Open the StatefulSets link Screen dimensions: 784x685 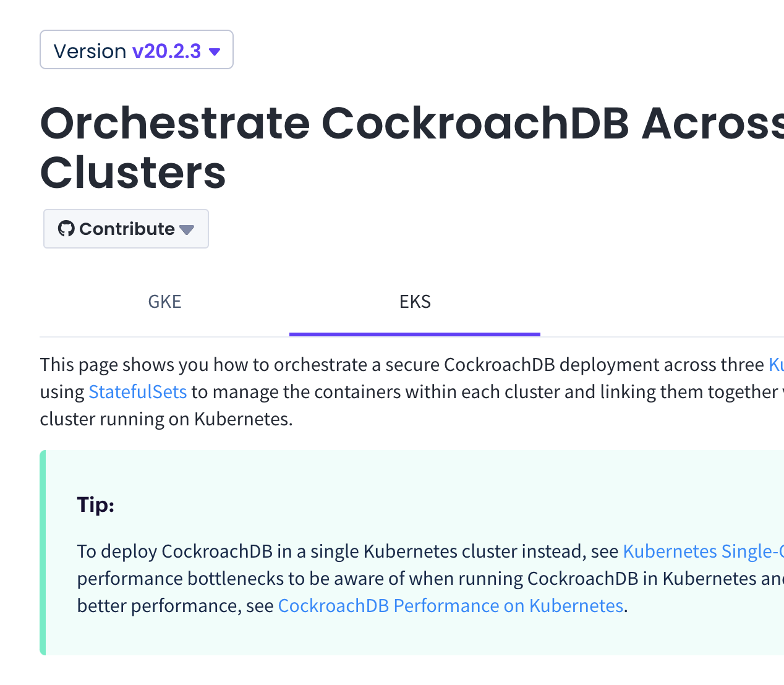pos(137,391)
